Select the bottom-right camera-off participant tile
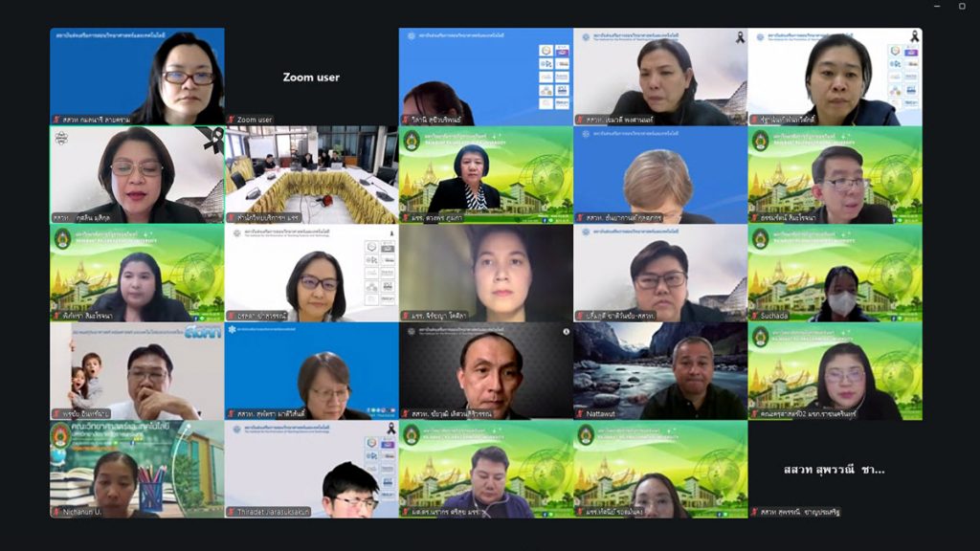This screenshot has width=980, height=551. click(x=835, y=467)
